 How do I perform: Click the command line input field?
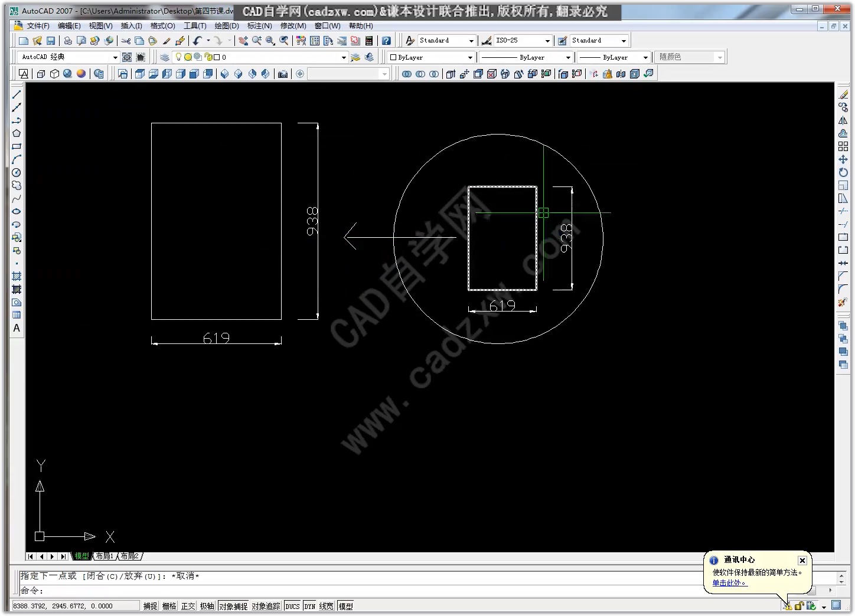pos(413,591)
